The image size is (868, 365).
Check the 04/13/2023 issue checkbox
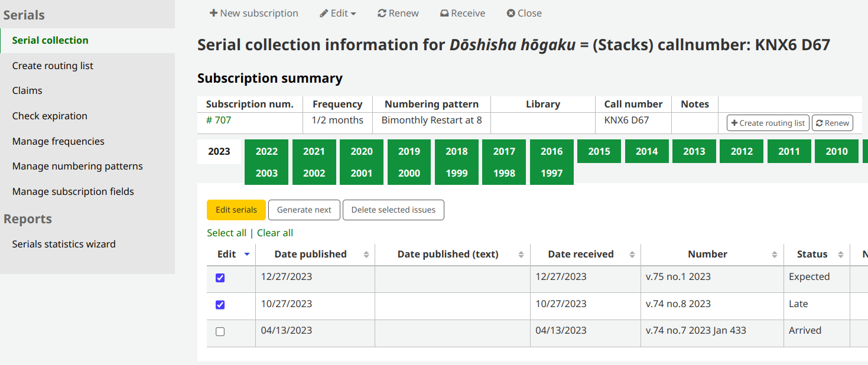point(220,332)
